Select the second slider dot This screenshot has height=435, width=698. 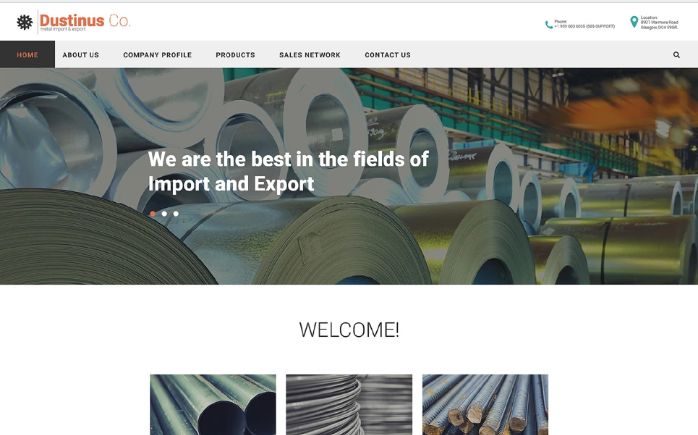[x=164, y=214]
